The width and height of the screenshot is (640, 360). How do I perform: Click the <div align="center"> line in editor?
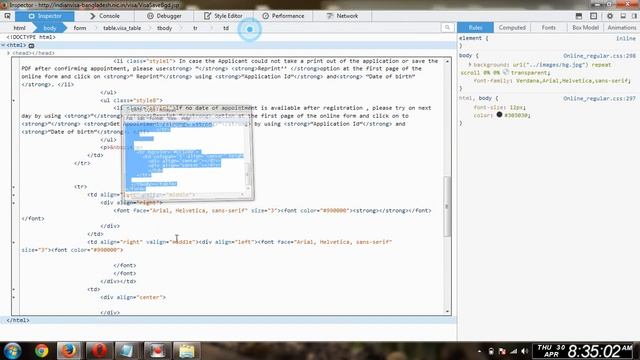(133, 297)
